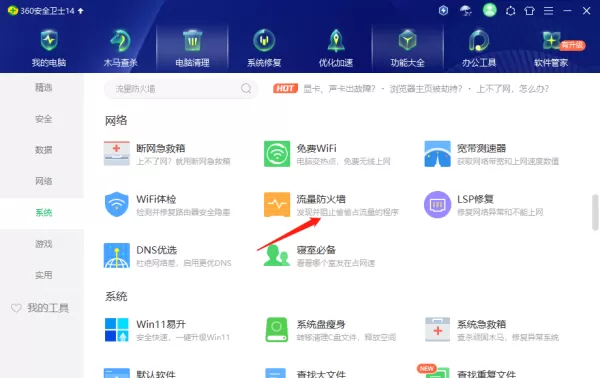Select 网络 sidebar category
This screenshot has width=600, height=378.
(x=44, y=181)
